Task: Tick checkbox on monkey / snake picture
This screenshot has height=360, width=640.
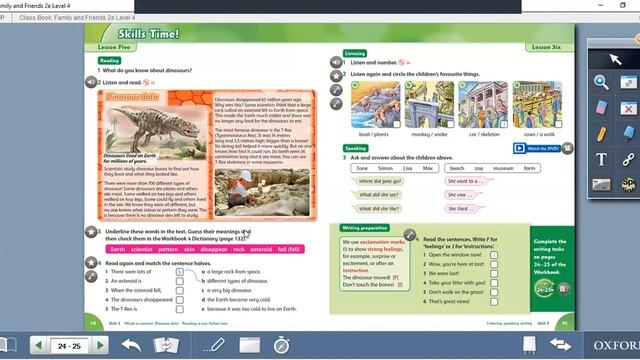Action: point(450,124)
